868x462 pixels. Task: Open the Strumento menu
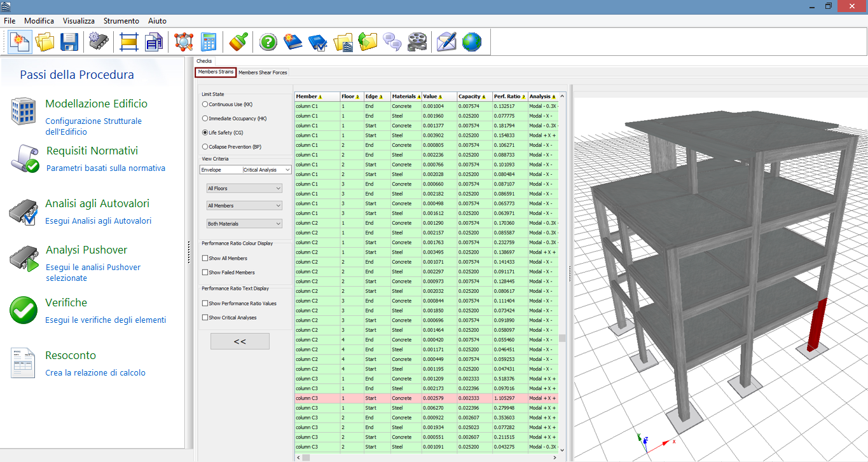(x=121, y=21)
